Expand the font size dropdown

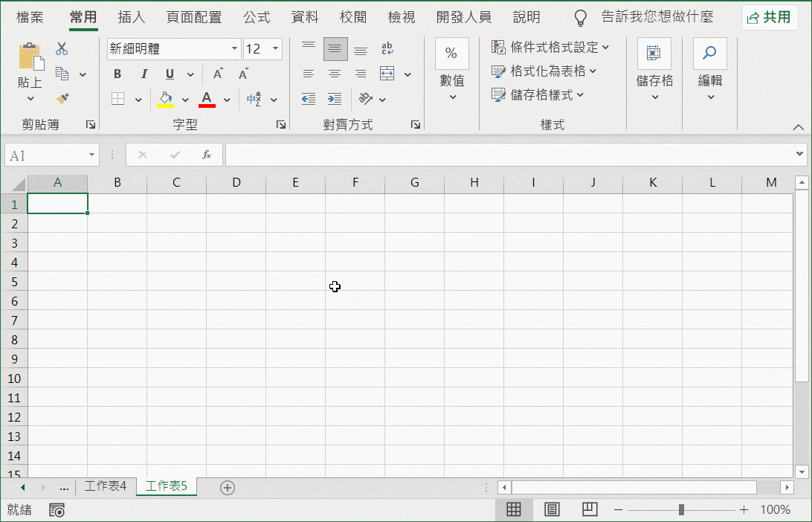tap(276, 49)
